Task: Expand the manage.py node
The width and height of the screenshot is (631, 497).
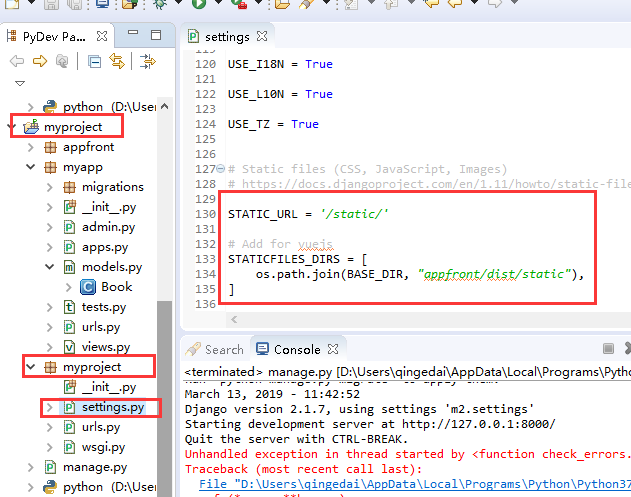Action: [x=31, y=467]
